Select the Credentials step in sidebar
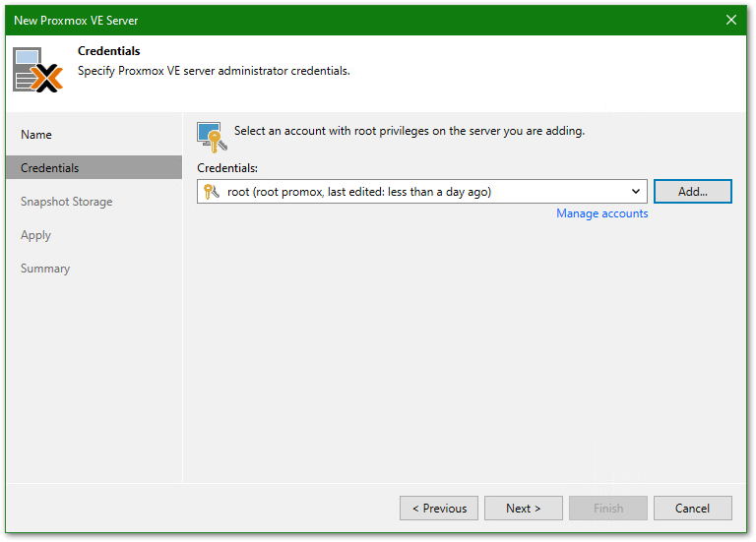 click(50, 168)
